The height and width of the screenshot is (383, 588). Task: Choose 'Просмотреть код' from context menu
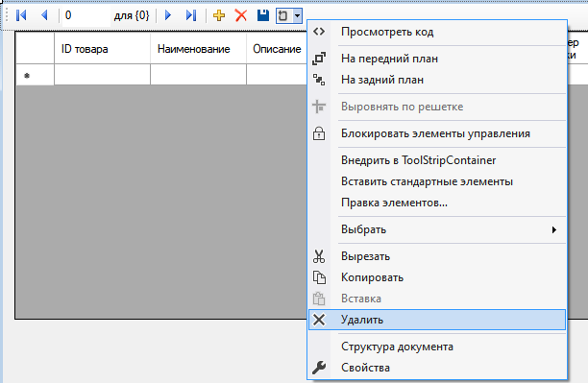pos(437,32)
